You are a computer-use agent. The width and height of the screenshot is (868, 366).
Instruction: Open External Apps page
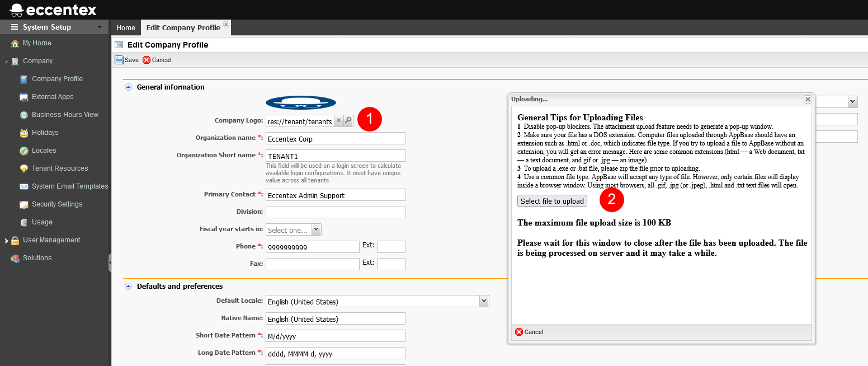[x=53, y=97]
